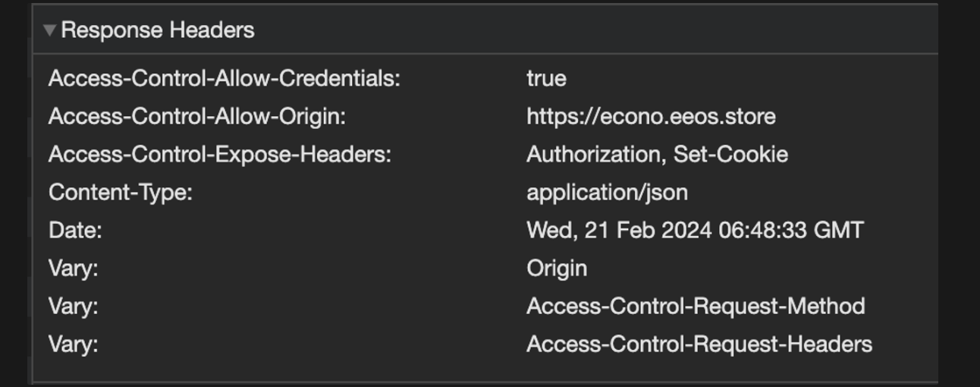The image size is (980, 387).
Task: Click the empty space below the last Vary row
Action: (485, 370)
